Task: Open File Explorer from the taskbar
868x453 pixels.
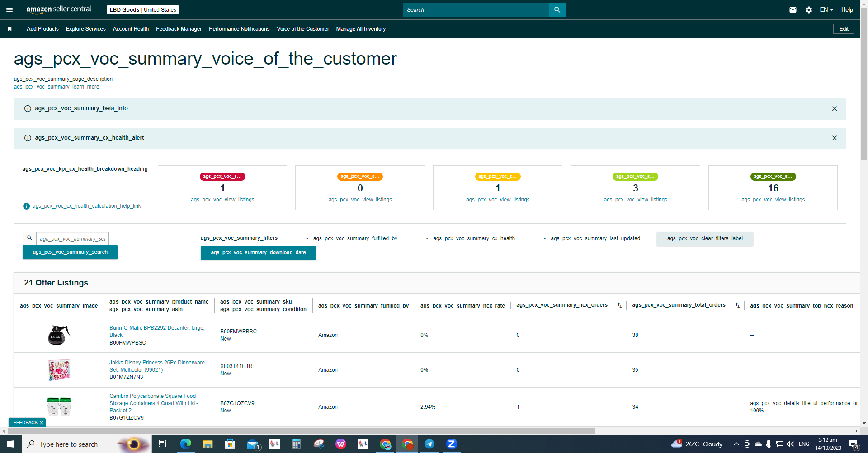Action: tap(208, 444)
